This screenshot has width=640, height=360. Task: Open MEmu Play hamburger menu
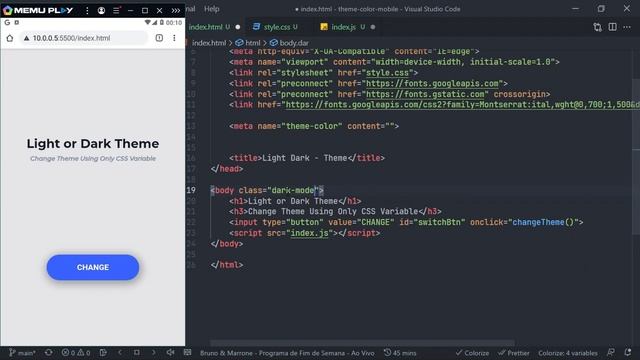click(116, 11)
